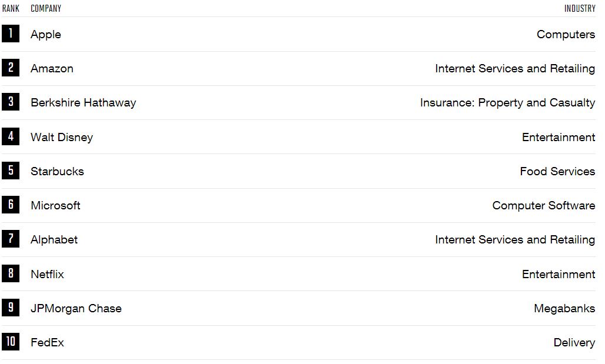Open the Amazon company entry

(52, 69)
